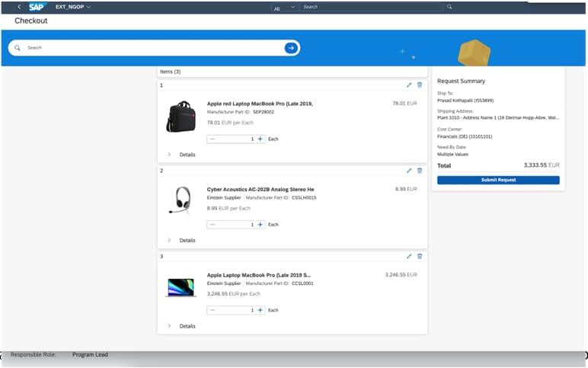Click quantity field of item 1
The width and height of the screenshot is (588, 368).
pos(236,139)
